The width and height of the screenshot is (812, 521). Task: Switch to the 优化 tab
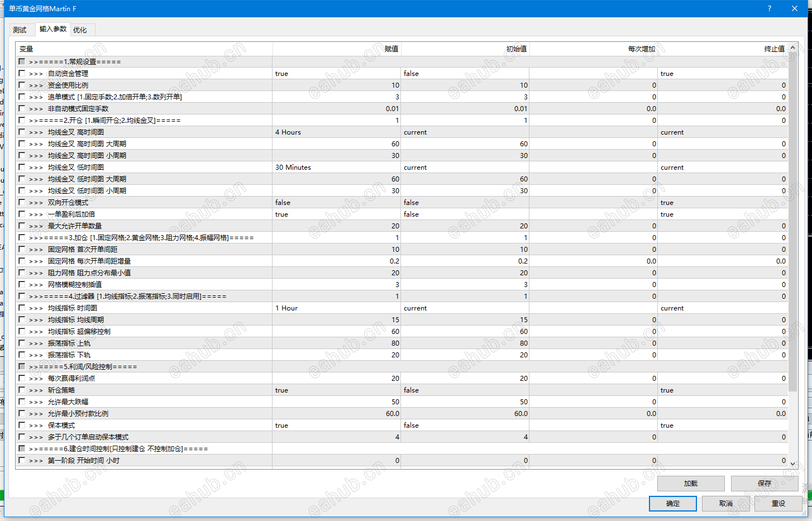[80, 30]
